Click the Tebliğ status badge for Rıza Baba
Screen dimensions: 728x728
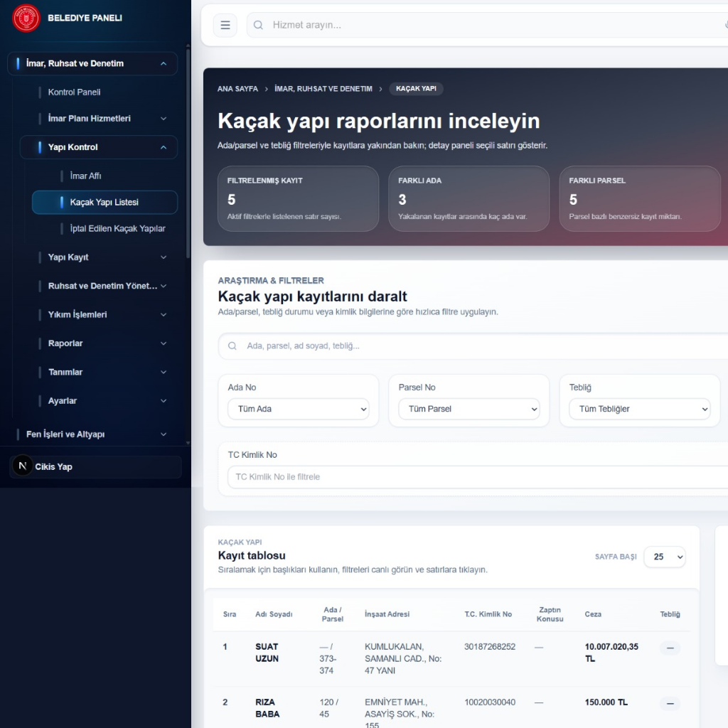pyautogui.click(x=670, y=703)
